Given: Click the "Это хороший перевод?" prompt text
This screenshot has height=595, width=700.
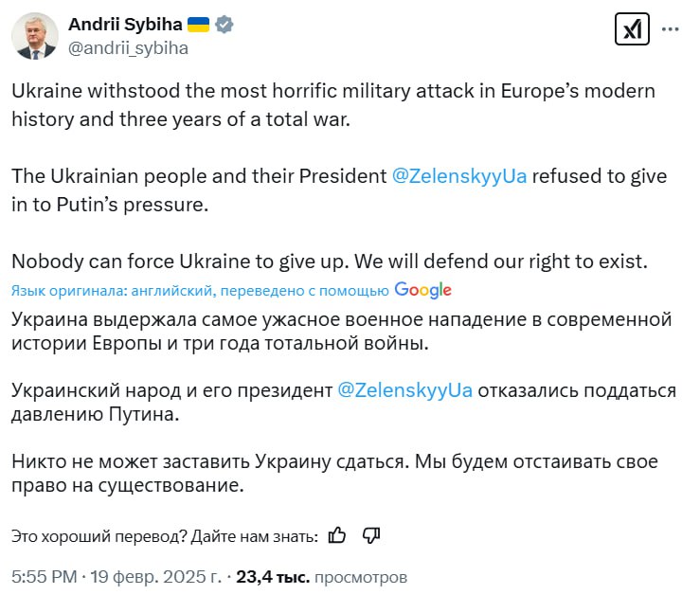Looking at the screenshot, I should (164, 537).
